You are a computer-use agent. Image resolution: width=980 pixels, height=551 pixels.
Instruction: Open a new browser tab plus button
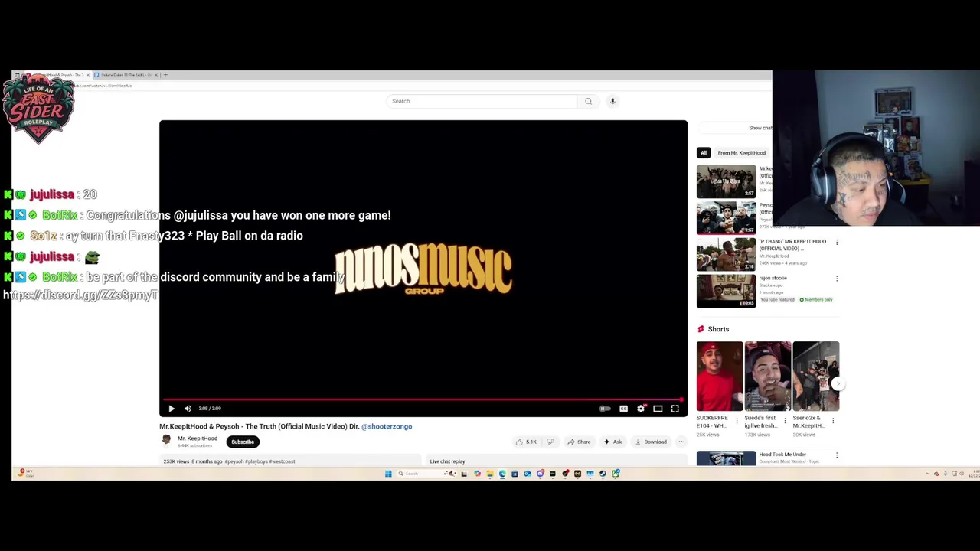(x=165, y=75)
